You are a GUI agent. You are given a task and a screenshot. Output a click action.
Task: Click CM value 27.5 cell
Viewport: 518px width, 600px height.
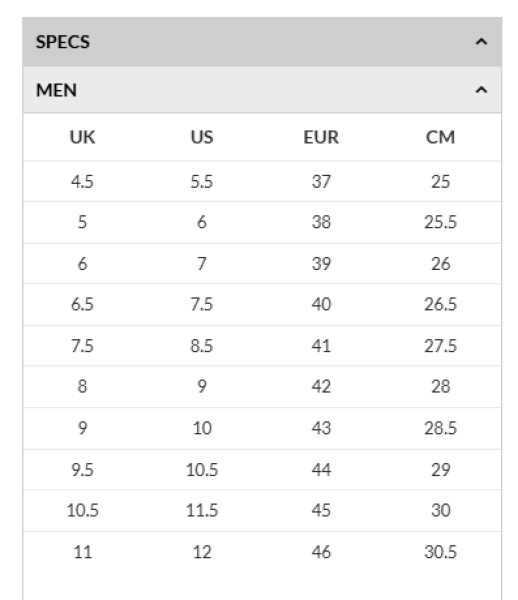440,346
